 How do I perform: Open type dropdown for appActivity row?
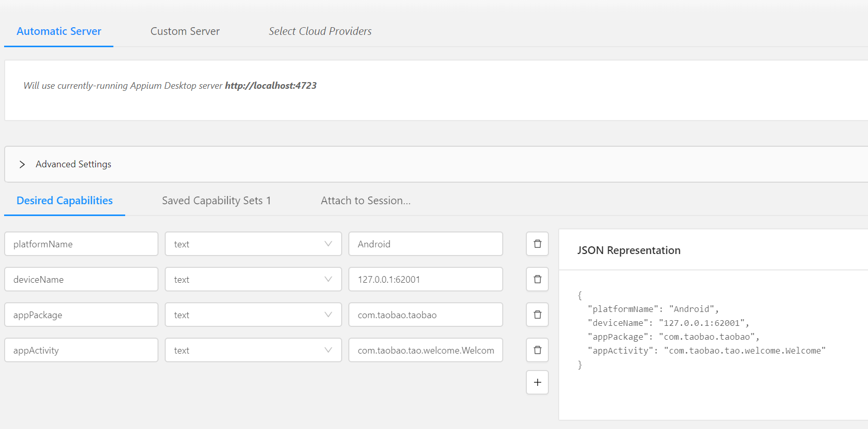pyautogui.click(x=253, y=350)
